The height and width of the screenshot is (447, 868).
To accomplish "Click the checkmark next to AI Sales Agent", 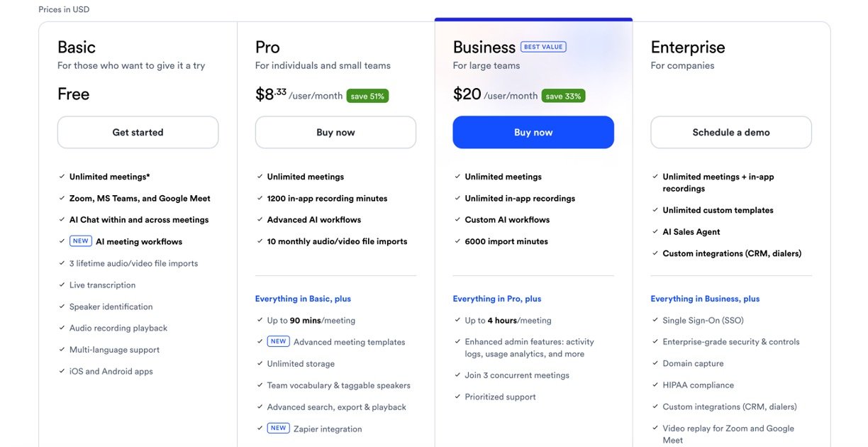I will [656, 232].
